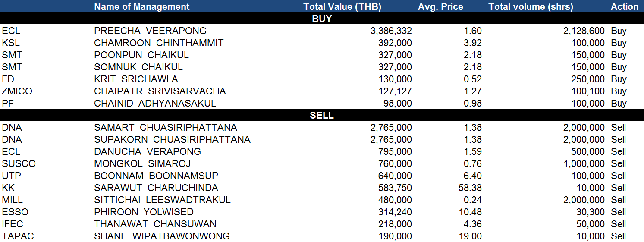
Task: Click the 58.38 average price cell
Action: (x=471, y=188)
